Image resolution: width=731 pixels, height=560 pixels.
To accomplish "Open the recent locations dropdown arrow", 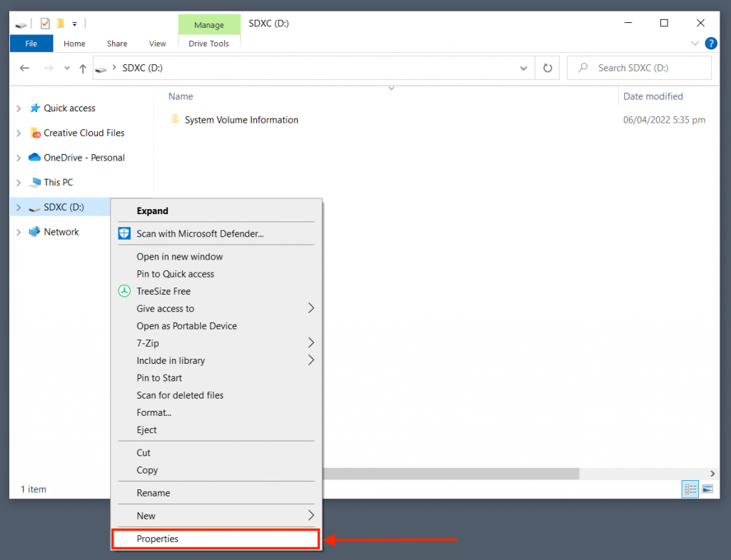I will 67,68.
